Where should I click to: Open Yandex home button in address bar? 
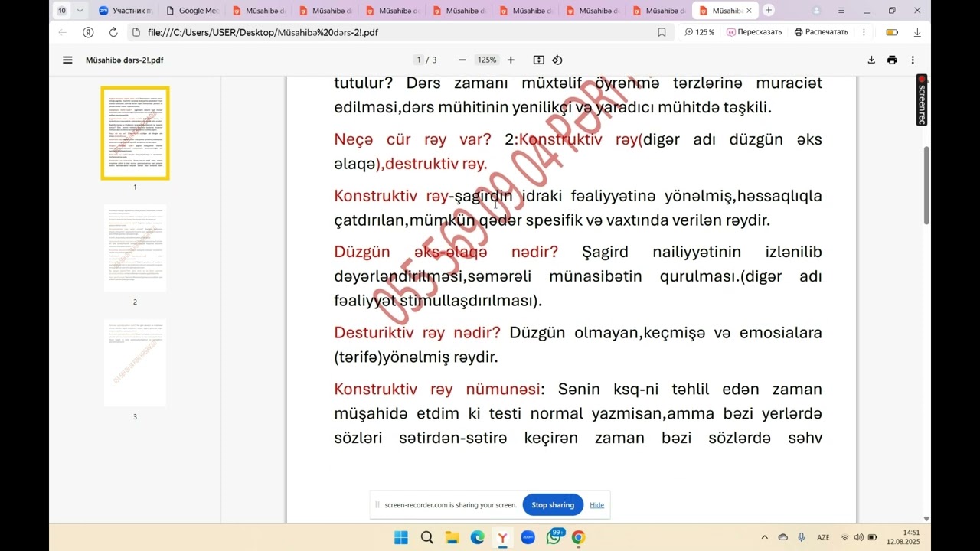88,32
